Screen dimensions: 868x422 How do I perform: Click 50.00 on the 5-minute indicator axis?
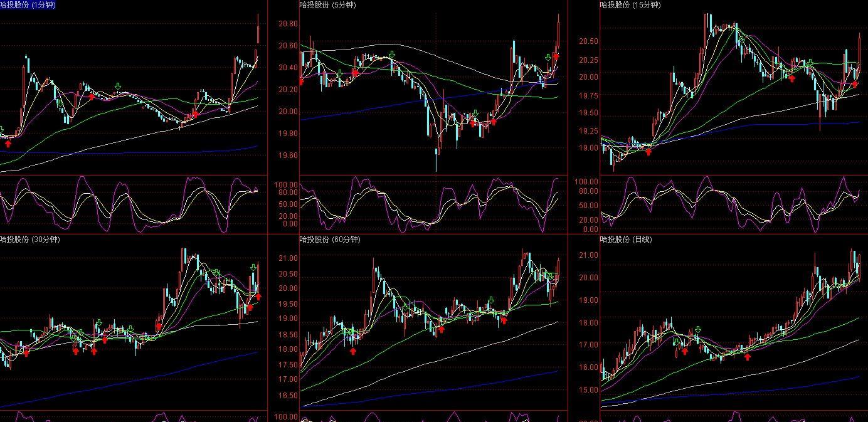[x=288, y=204]
